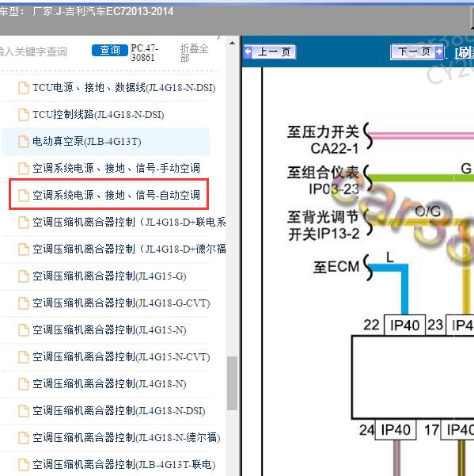
Task: Click document icon beside JL4G15-N-CVT entry
Action: pos(24,357)
